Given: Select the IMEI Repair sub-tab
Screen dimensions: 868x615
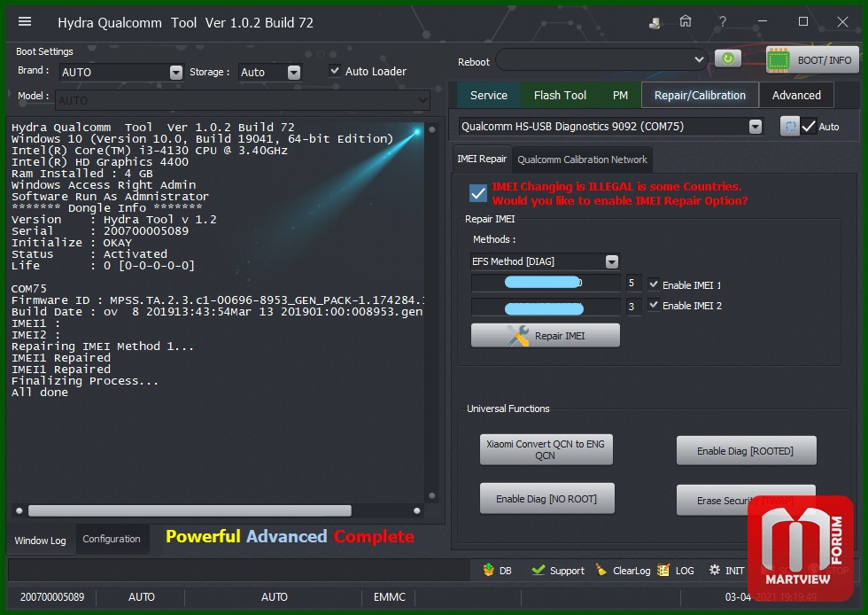Looking at the screenshot, I should click(x=482, y=159).
